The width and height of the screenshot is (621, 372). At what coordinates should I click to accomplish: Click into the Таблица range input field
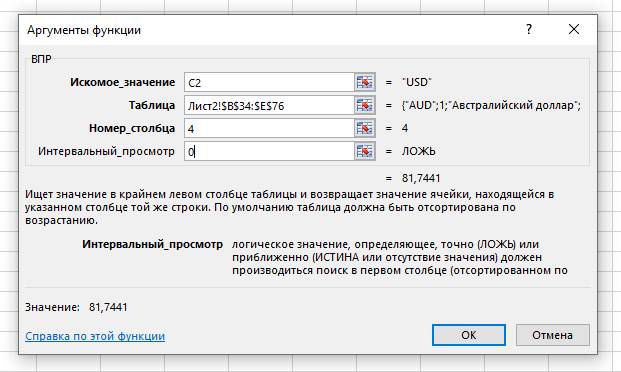[x=269, y=105]
